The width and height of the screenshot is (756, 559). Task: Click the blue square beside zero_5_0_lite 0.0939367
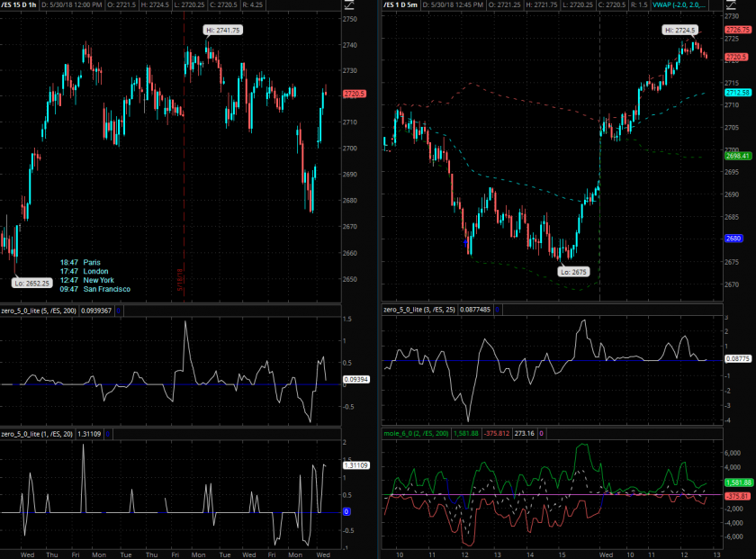[119, 311]
